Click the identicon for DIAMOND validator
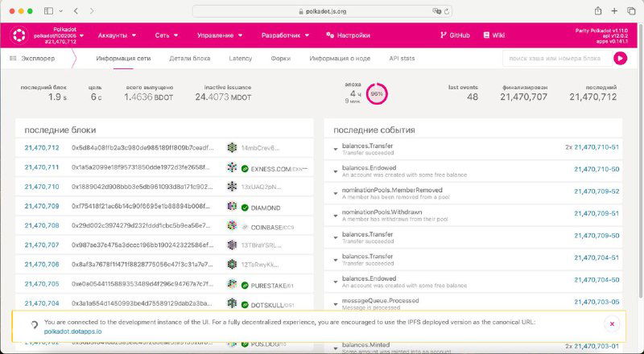Screen dimensions: 644x354 (x=233, y=206)
